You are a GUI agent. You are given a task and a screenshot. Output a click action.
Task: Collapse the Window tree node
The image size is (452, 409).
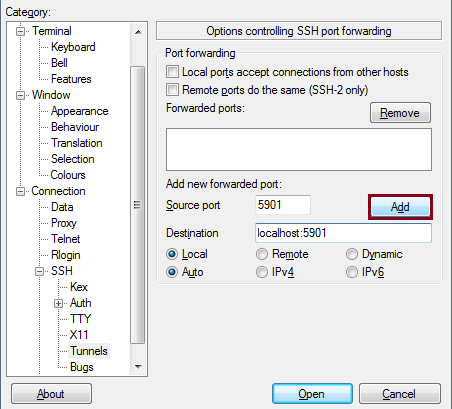(x=20, y=96)
